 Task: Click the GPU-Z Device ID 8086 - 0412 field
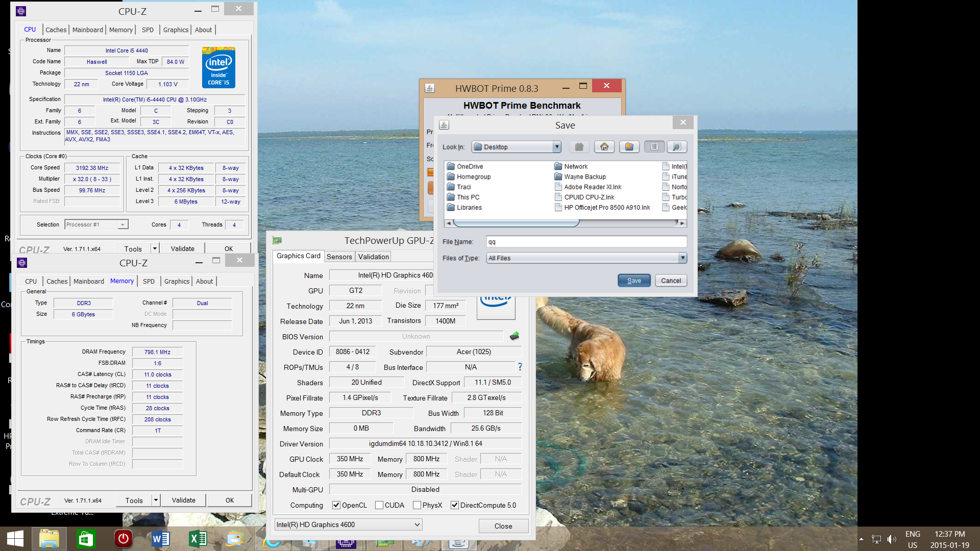pyautogui.click(x=353, y=352)
